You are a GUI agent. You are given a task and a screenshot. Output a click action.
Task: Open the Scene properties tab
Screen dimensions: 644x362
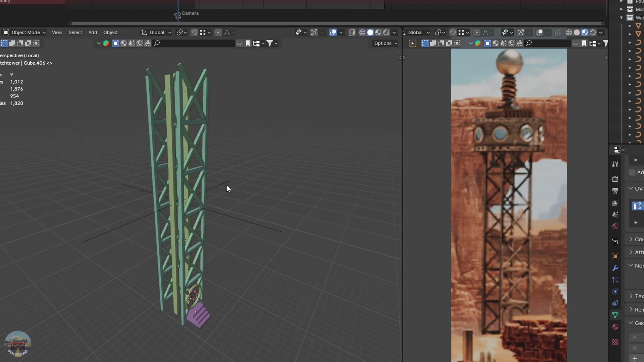click(615, 215)
